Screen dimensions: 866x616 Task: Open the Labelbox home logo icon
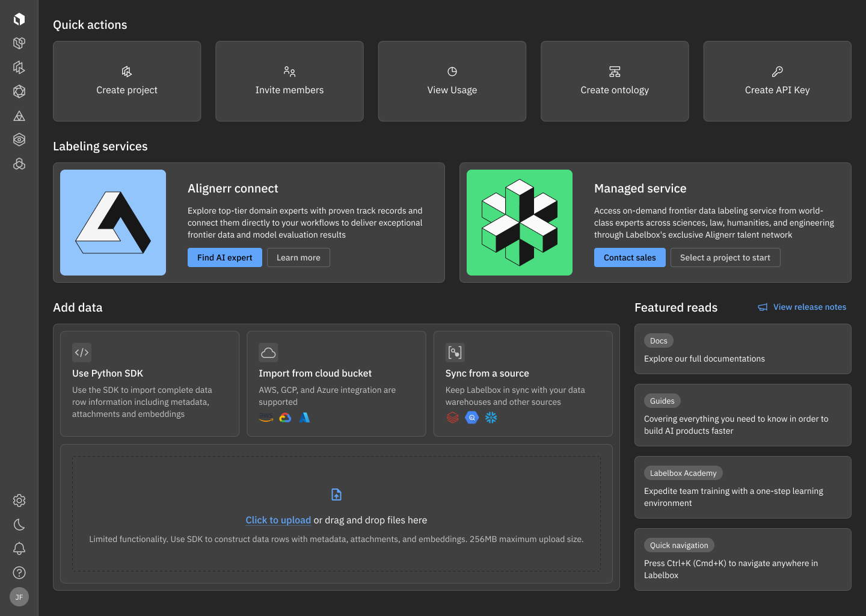(19, 19)
